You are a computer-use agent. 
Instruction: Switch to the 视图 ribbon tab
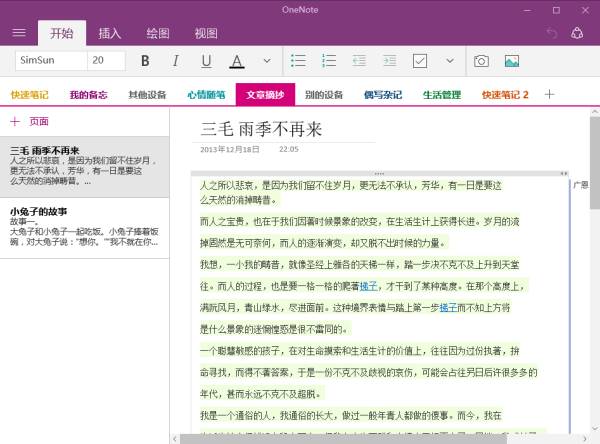pos(206,33)
